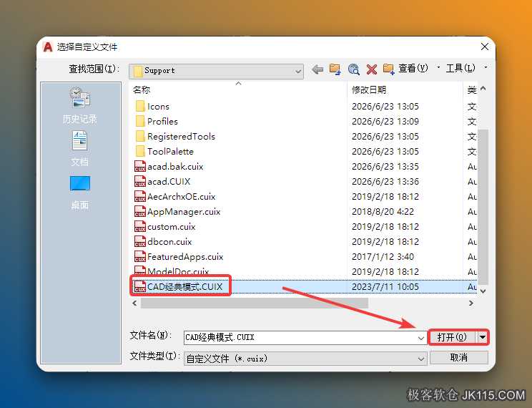Select acad.CUIX file name
The width and height of the screenshot is (532, 408).
point(169,181)
